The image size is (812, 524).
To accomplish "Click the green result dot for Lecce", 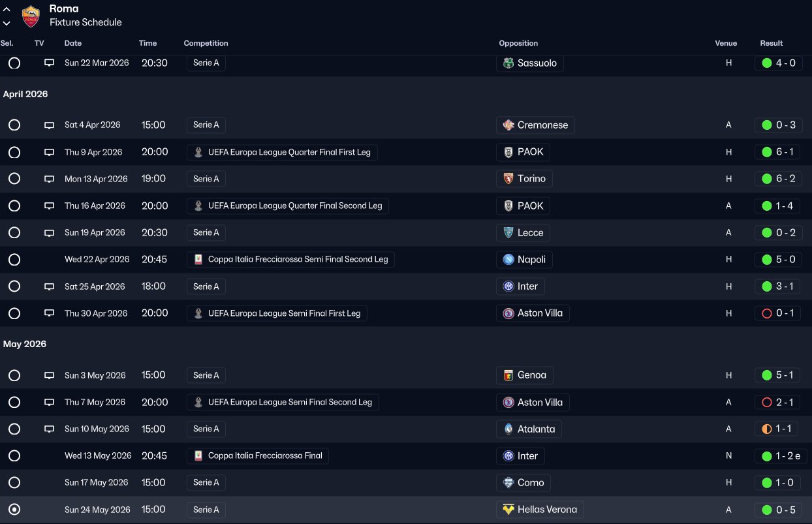I will [x=767, y=233].
